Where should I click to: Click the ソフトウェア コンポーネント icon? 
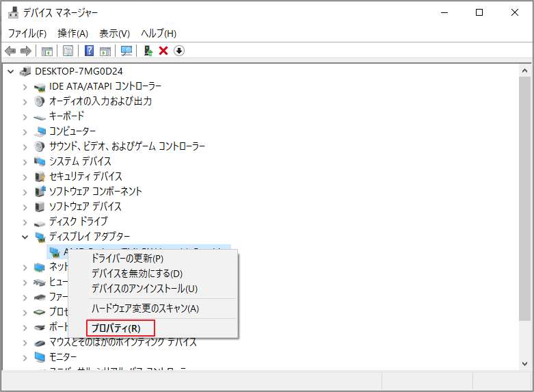tap(40, 192)
